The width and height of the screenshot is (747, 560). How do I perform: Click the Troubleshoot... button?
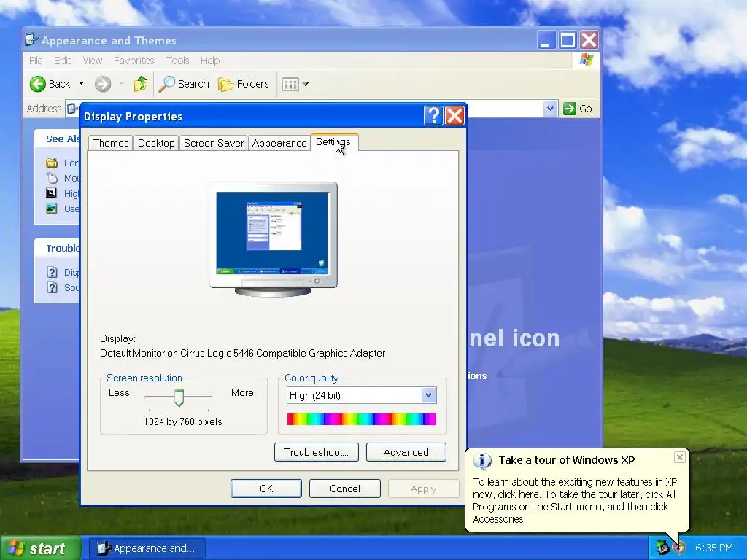tap(317, 452)
